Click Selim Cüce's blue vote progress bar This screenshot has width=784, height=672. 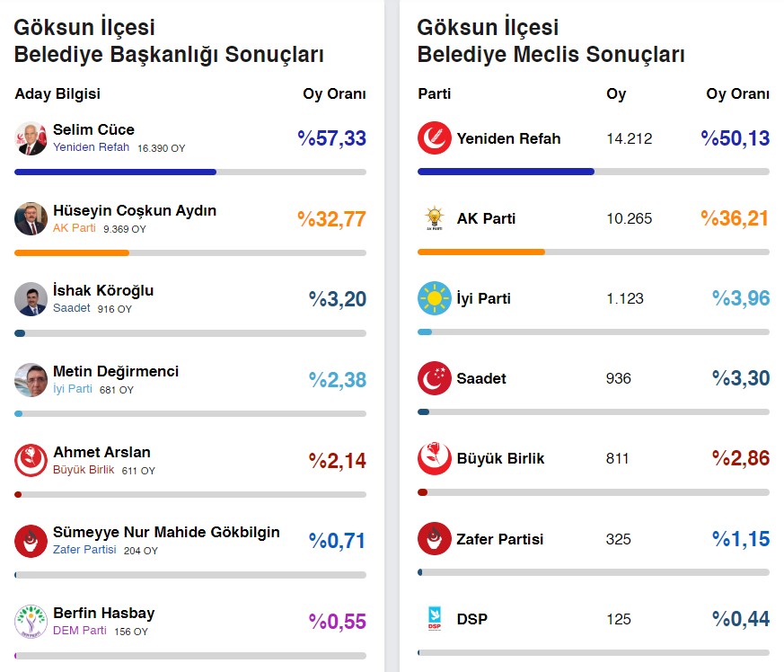point(115,172)
